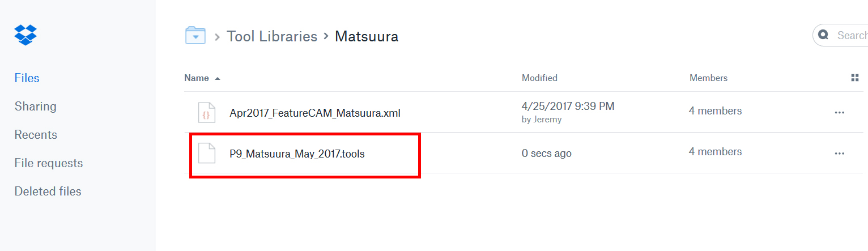This screenshot has width=868, height=251.
Task: Open Apr2017_FeatureCAM_Matsuura.xml file
Action: [x=315, y=113]
